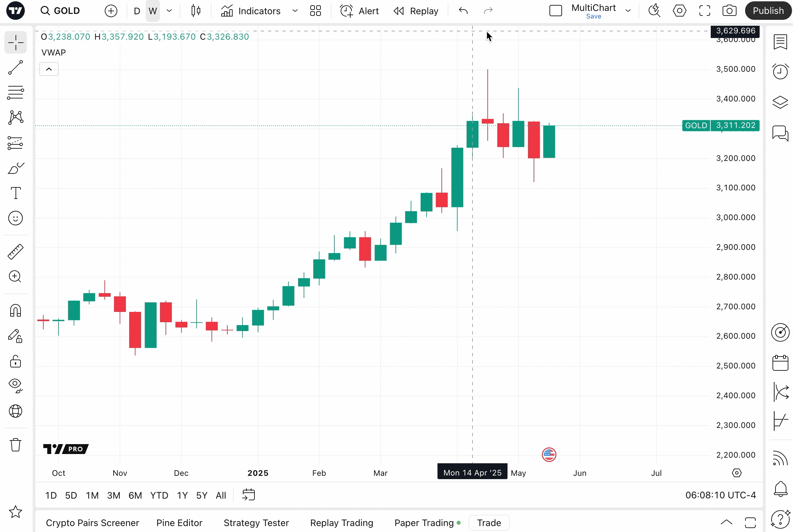
Task: Open the timeframe interval dropdown arrow
Action: tap(169, 11)
